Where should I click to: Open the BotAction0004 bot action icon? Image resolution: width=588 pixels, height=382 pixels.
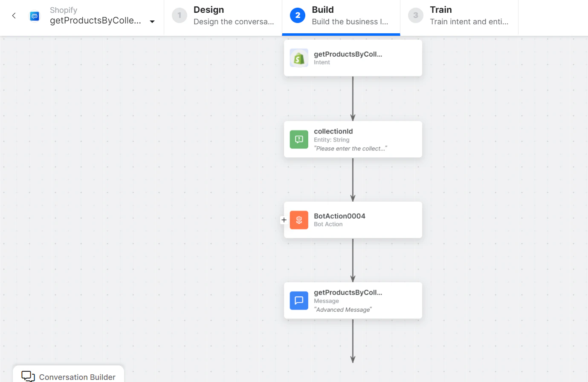coord(298,220)
